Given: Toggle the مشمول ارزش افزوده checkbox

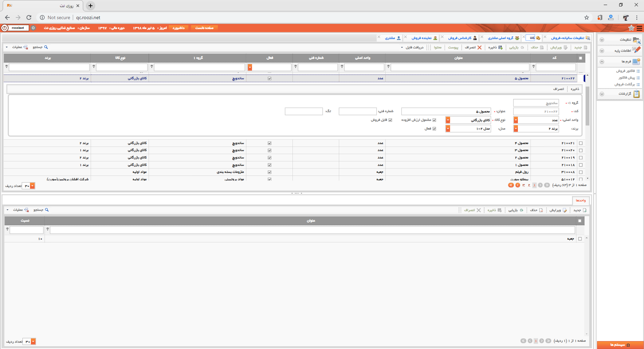Looking at the screenshot, I should tap(434, 120).
